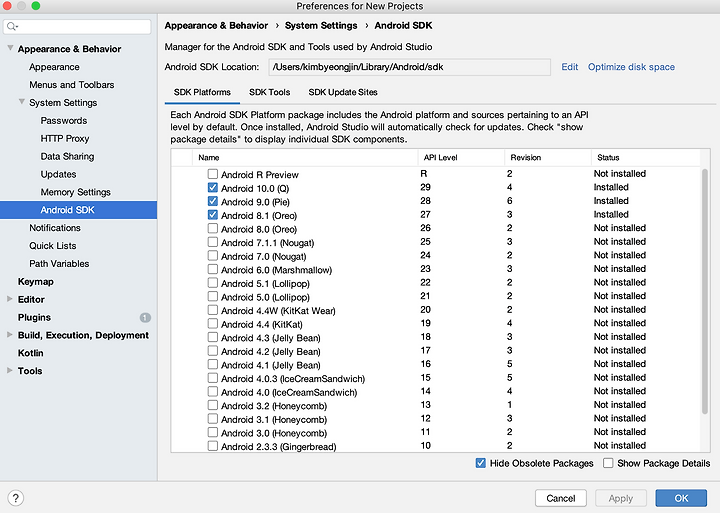Check the Android 5.1 (Lollipop) checkbox

click(213, 283)
